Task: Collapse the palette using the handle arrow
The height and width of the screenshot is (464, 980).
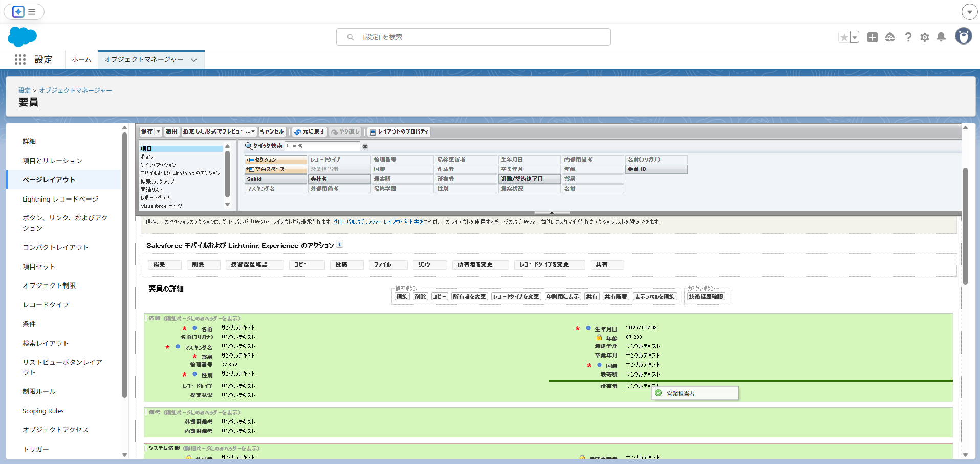Action: click(552, 213)
